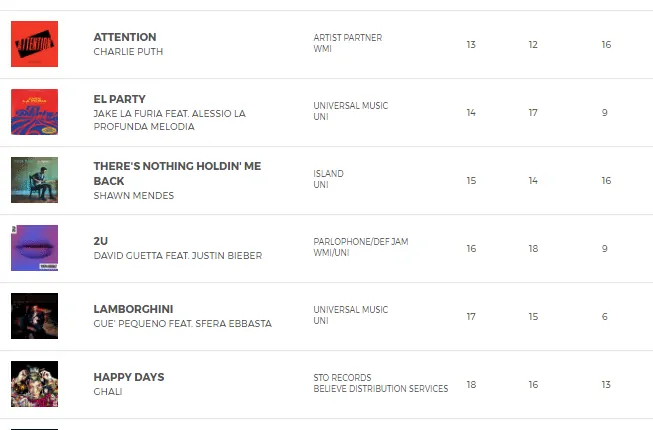The width and height of the screenshot is (653, 430).
Task: Open the song title ATTENTION
Action: 125,37
